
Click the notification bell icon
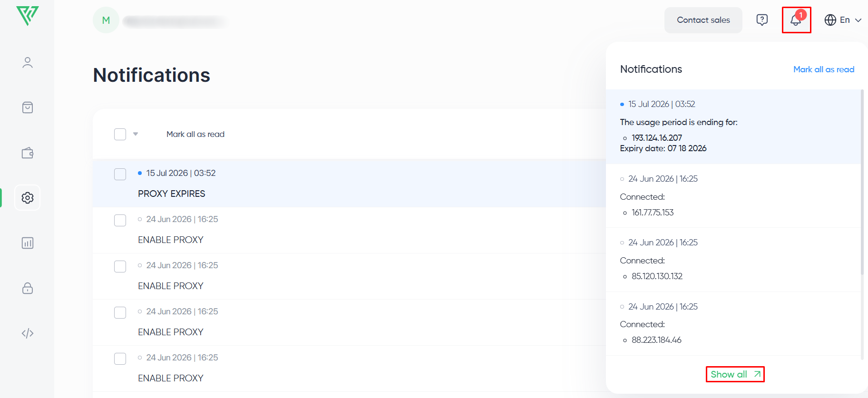point(796,20)
